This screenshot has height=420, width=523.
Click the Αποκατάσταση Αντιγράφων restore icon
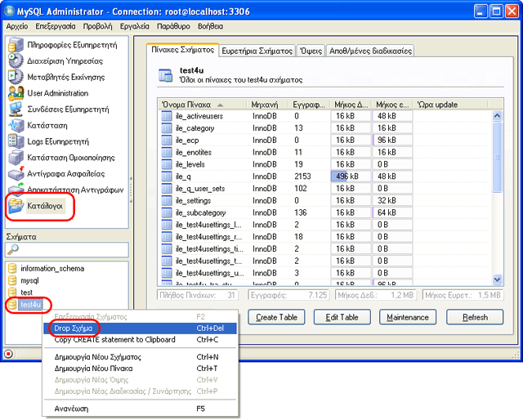(16, 190)
